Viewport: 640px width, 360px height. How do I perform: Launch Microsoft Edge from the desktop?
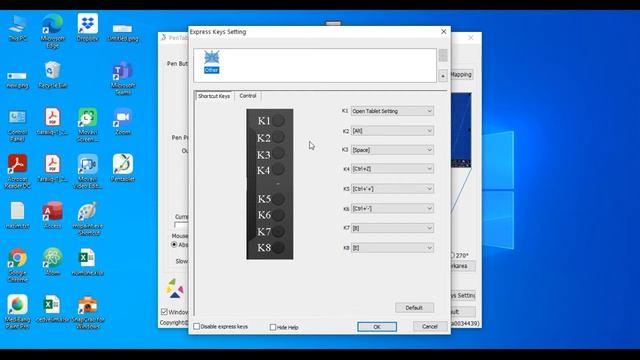53,31
